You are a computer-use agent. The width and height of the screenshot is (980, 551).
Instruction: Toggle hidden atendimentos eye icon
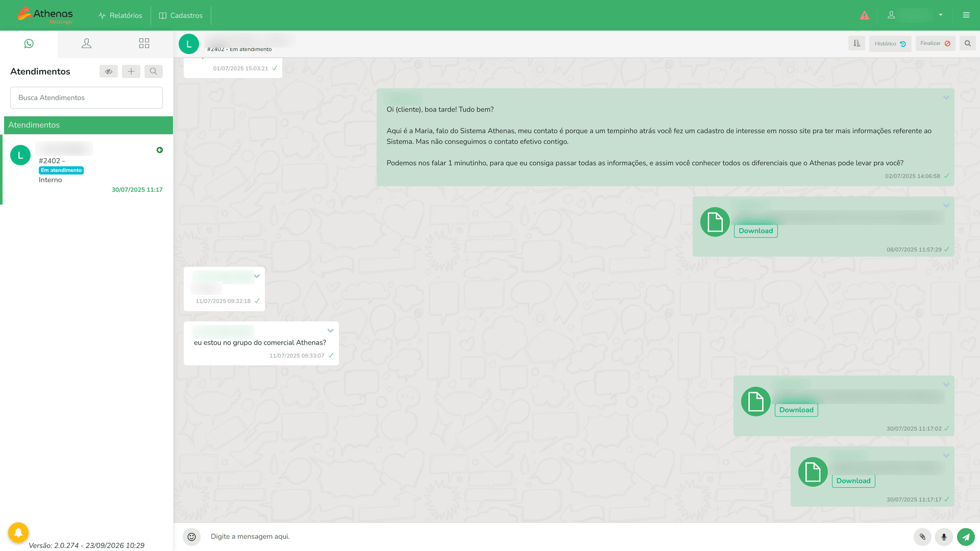click(x=109, y=71)
